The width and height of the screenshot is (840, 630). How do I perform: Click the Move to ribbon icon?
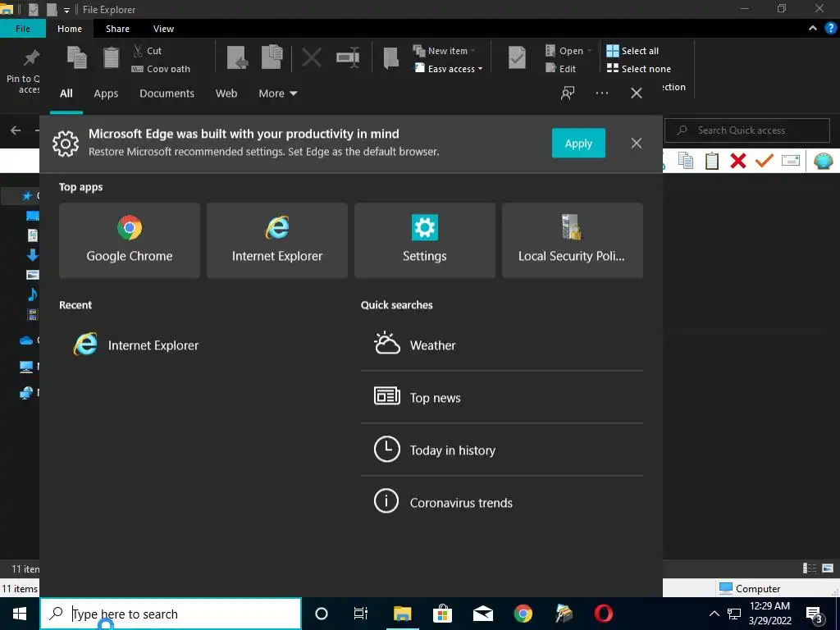[x=237, y=57]
